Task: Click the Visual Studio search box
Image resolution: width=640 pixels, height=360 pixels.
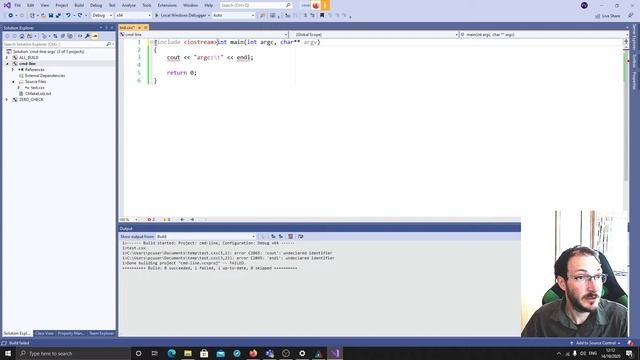Action: coord(256,5)
